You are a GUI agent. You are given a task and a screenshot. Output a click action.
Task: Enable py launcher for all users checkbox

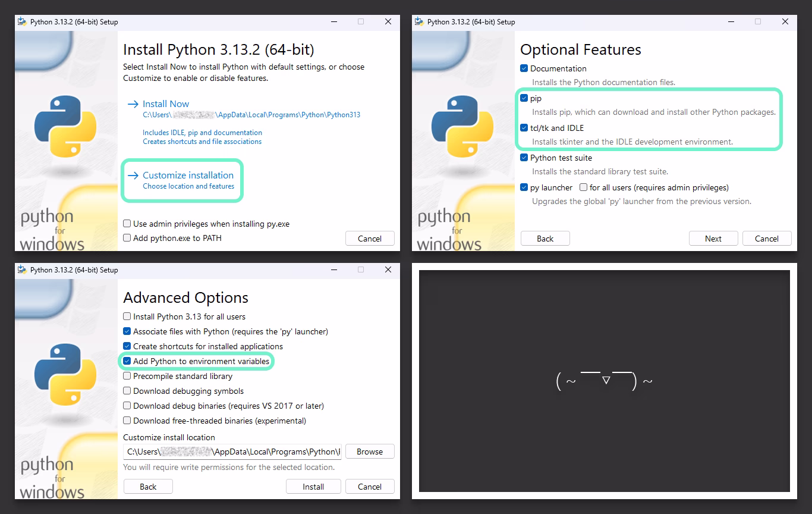(x=583, y=187)
